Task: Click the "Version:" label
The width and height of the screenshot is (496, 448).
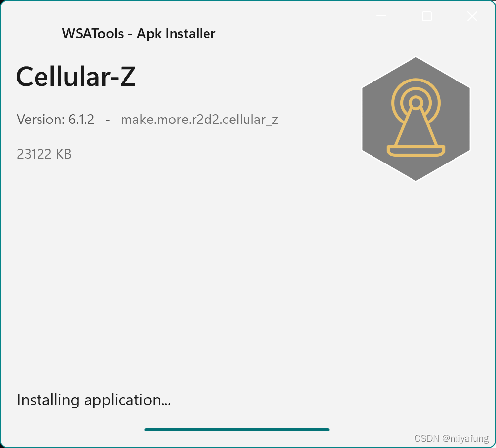Action: [x=41, y=120]
